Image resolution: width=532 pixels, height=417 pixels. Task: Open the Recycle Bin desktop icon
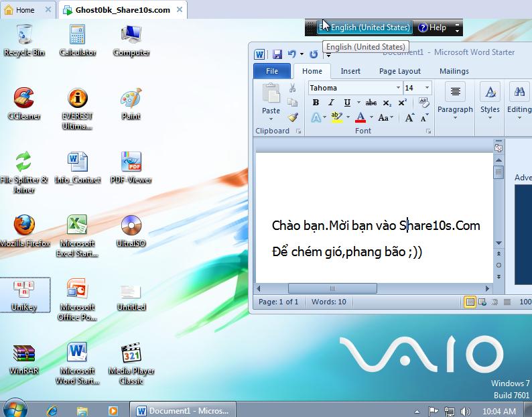(24, 40)
